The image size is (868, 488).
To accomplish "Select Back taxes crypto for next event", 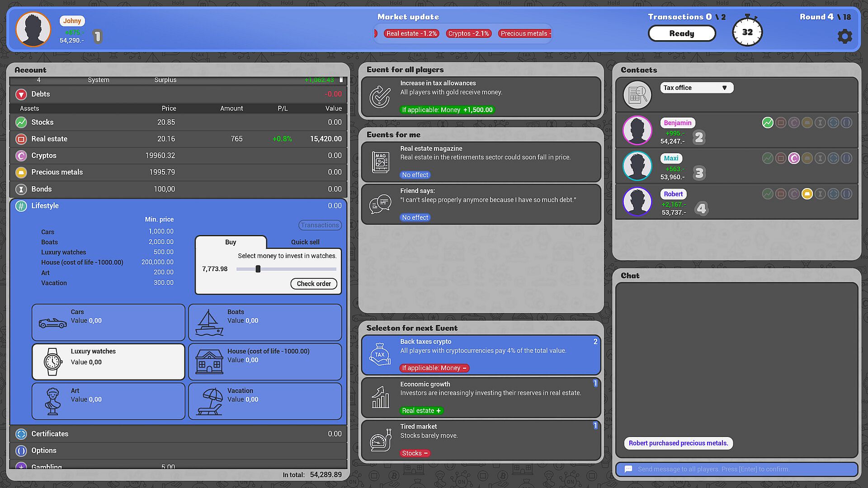I will tap(481, 355).
